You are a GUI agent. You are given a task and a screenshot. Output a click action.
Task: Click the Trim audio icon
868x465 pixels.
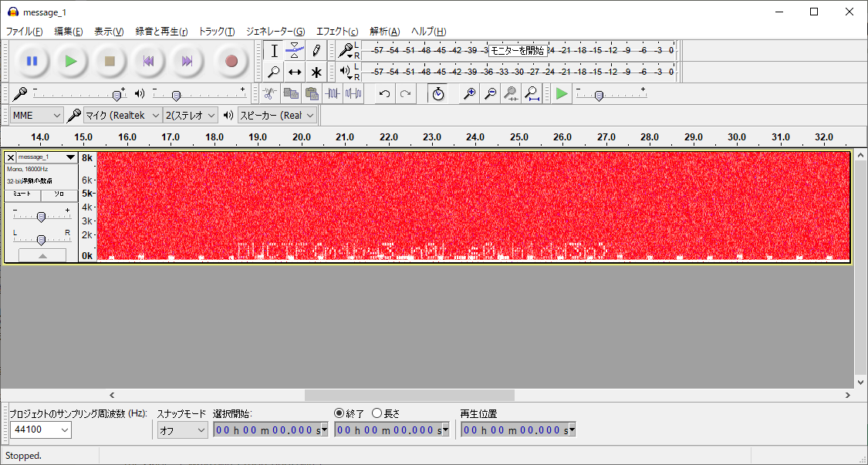332,93
